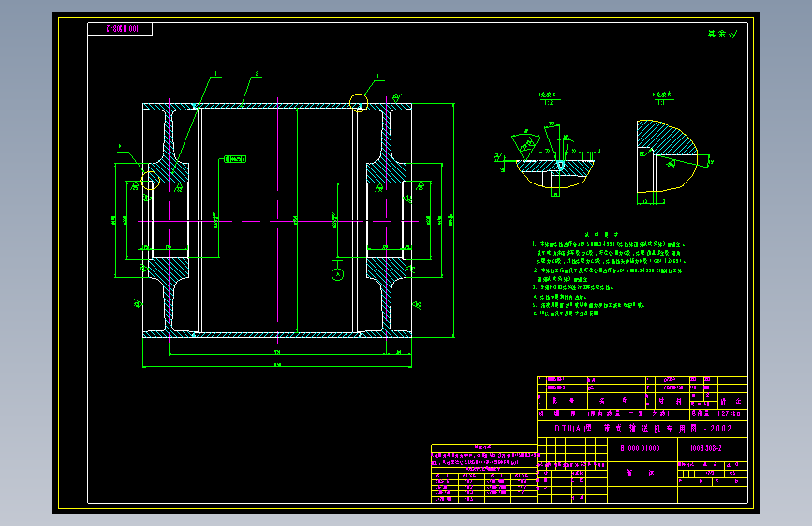Select the vertical magenta centerline of the drum
This screenshot has height=526, width=812.
pos(278,221)
